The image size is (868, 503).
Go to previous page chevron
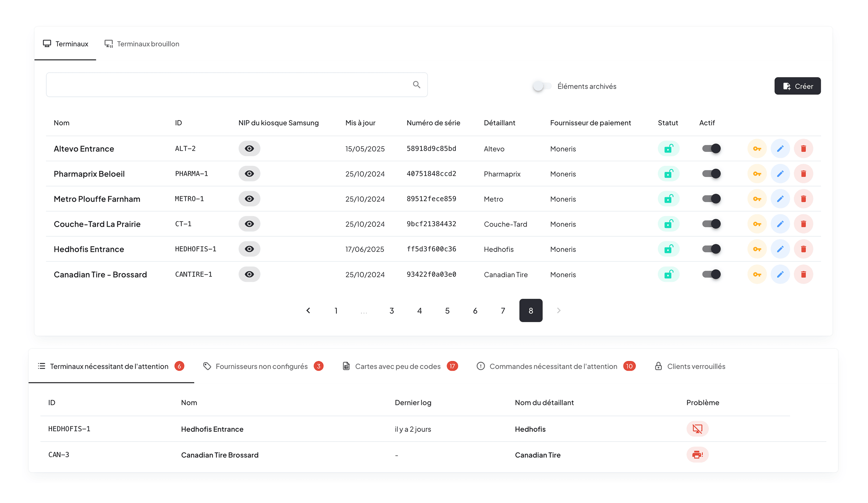308,310
